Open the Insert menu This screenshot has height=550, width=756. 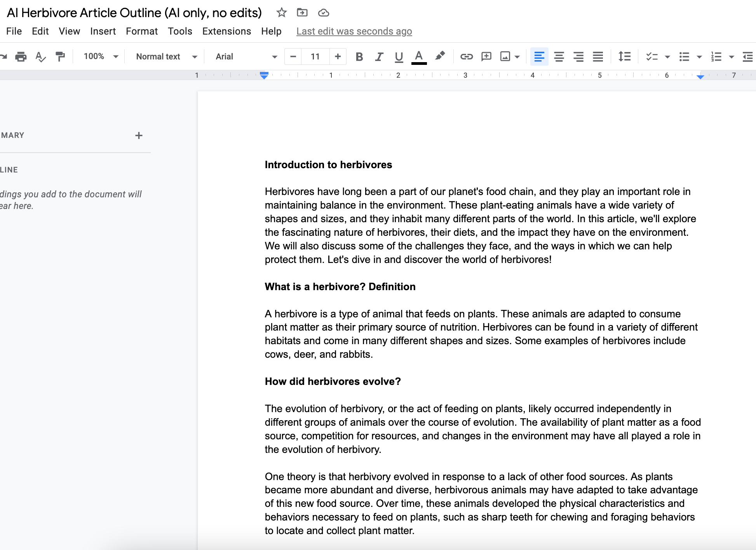pyautogui.click(x=103, y=31)
